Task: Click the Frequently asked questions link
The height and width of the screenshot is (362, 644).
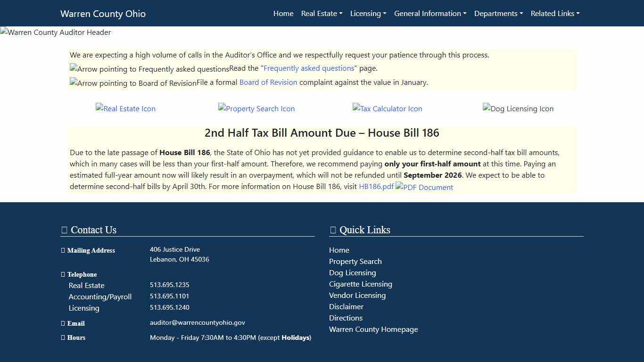Action: point(308,68)
